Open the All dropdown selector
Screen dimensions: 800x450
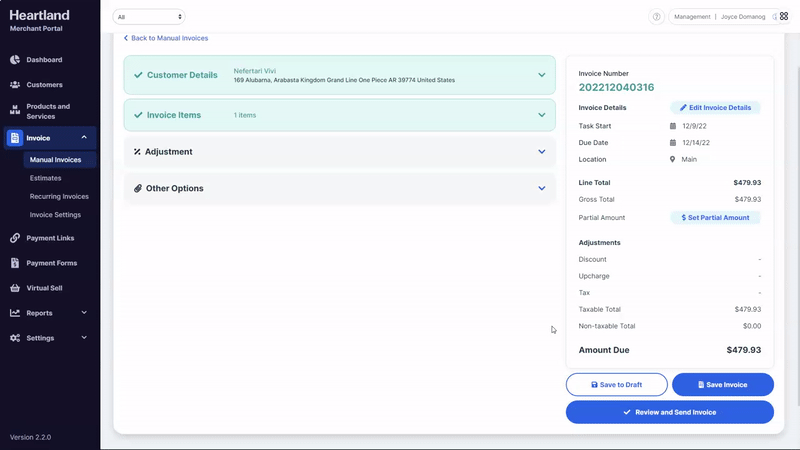[149, 17]
